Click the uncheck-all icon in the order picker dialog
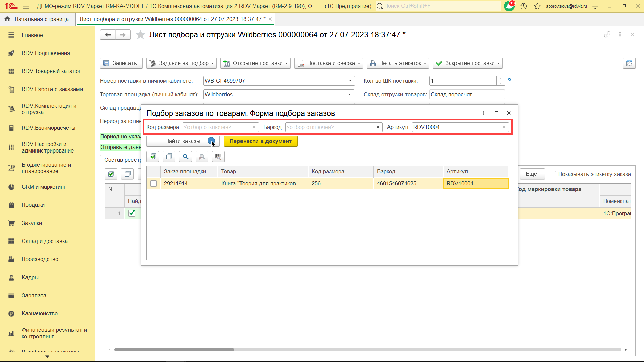This screenshot has width=644, height=362. pyautogui.click(x=169, y=157)
